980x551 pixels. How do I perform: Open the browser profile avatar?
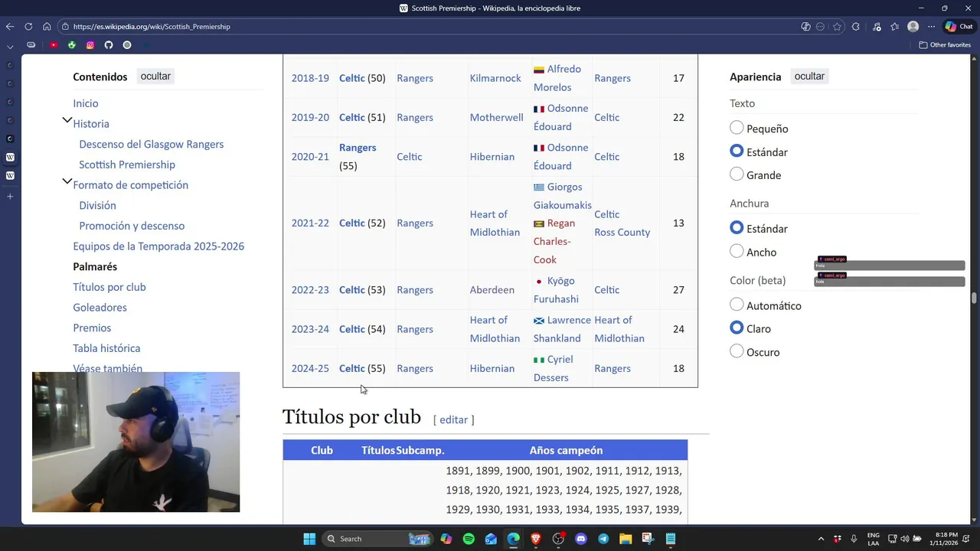tap(913, 27)
